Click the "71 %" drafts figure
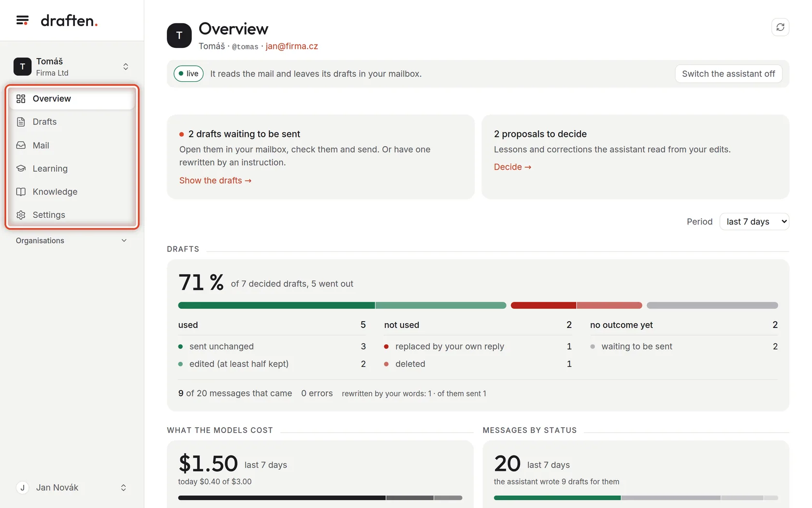This screenshot has height=508, width=812. click(x=201, y=283)
